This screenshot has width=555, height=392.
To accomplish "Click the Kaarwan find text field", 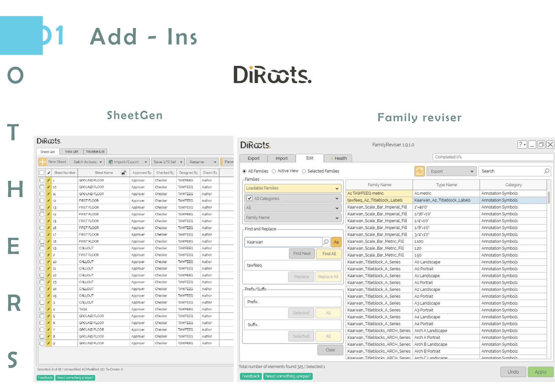I will click(x=283, y=242).
